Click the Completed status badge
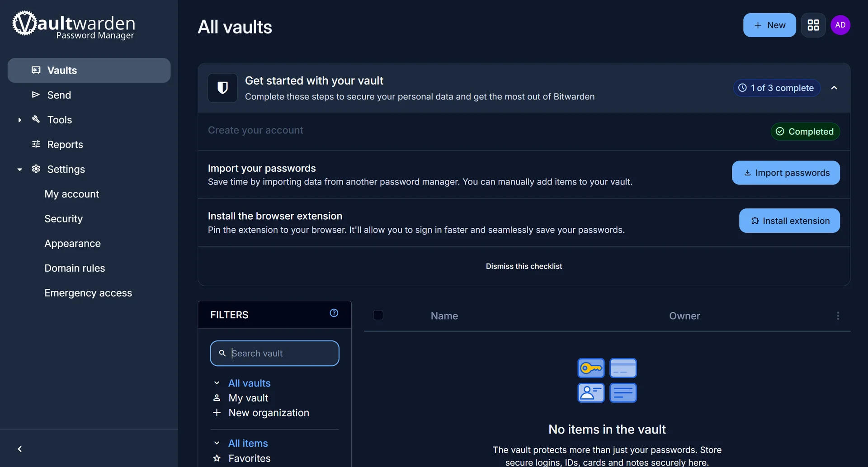The height and width of the screenshot is (467, 868). 805,132
